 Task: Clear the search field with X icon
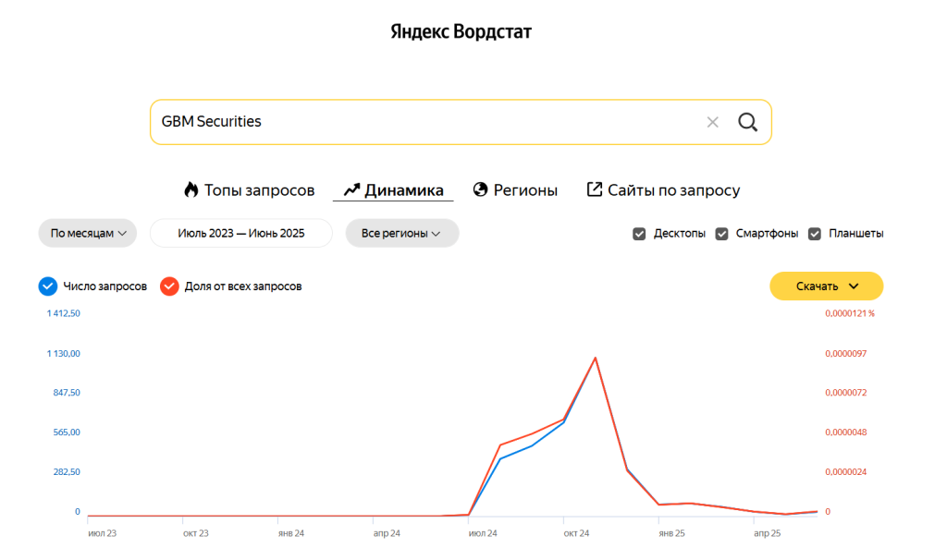[x=712, y=122]
